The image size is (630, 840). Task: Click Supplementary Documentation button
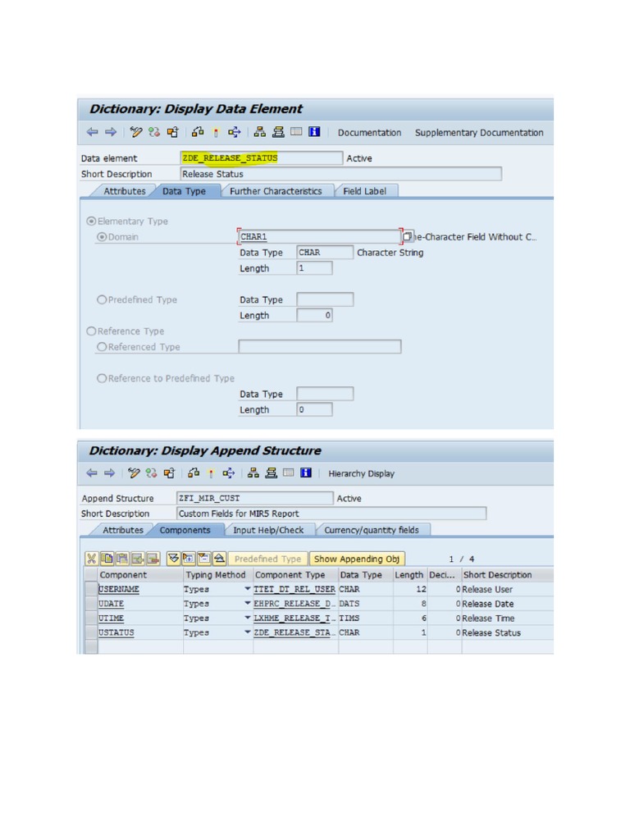[x=478, y=133]
